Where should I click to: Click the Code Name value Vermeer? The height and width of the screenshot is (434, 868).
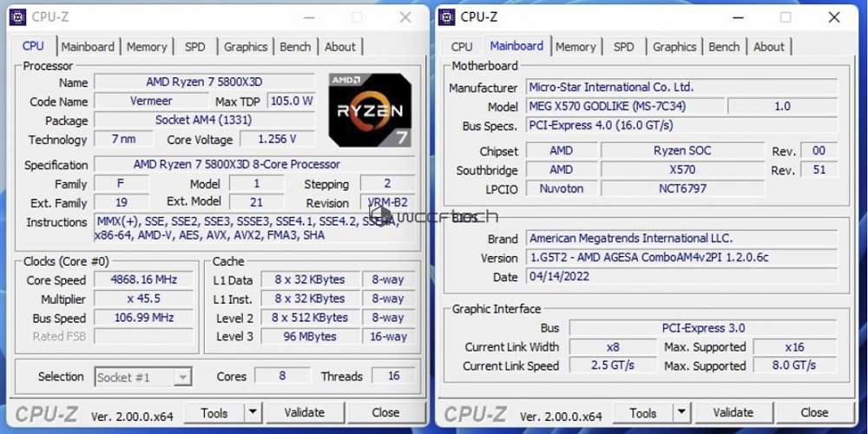coord(151,102)
